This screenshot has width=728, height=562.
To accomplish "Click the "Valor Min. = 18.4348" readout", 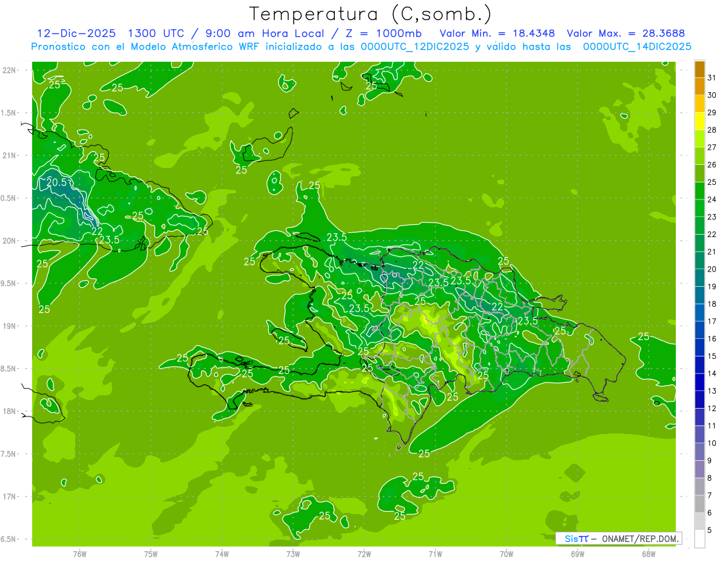I will pyautogui.click(x=497, y=33).
